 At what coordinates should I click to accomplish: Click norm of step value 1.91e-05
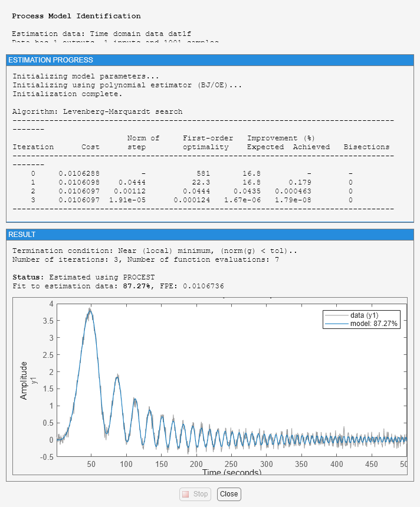pyautogui.click(x=127, y=200)
